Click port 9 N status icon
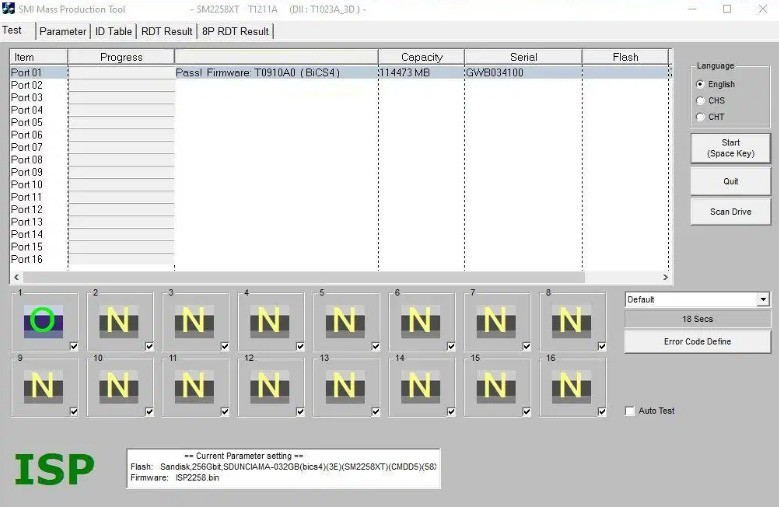This screenshot has width=779, height=507. [x=43, y=387]
